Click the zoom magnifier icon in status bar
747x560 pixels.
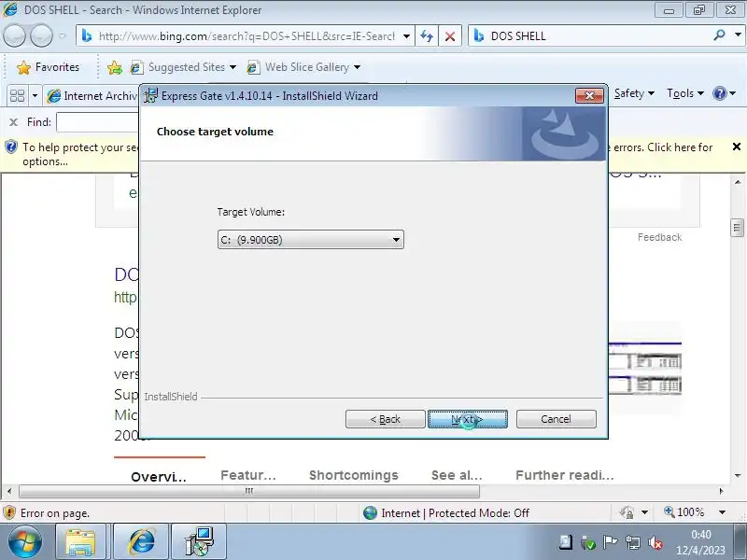click(669, 511)
